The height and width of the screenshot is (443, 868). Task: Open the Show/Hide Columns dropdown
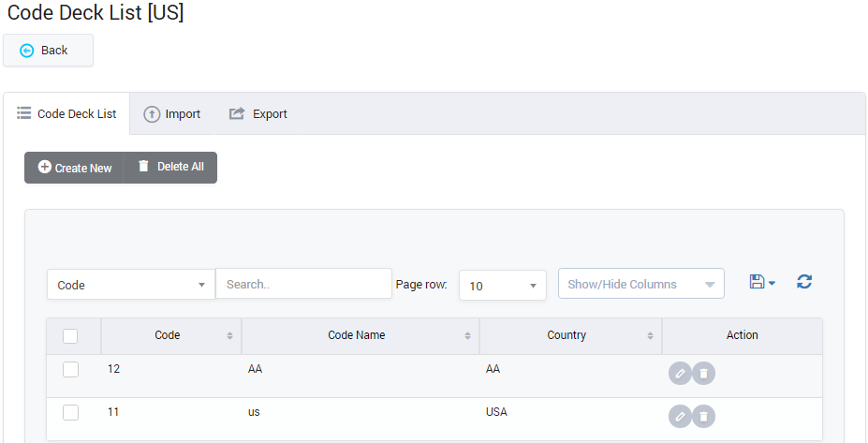(640, 284)
